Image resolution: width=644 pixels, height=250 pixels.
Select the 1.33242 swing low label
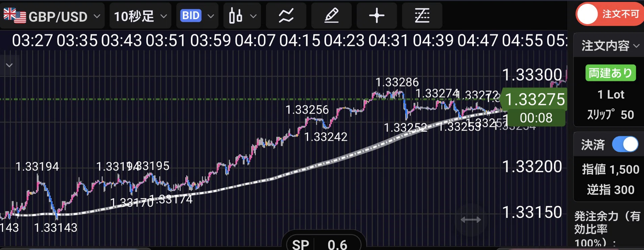326,137
